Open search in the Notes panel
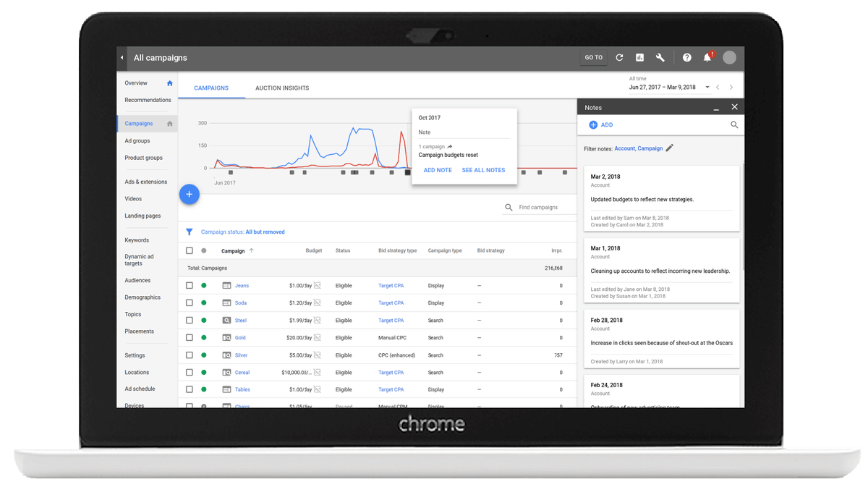Image resolution: width=868 pixels, height=487 pixels. pos(734,124)
